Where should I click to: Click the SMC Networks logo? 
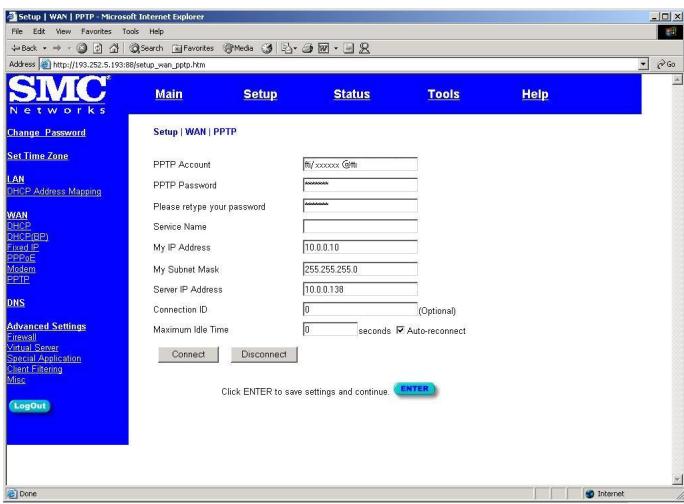pos(58,95)
